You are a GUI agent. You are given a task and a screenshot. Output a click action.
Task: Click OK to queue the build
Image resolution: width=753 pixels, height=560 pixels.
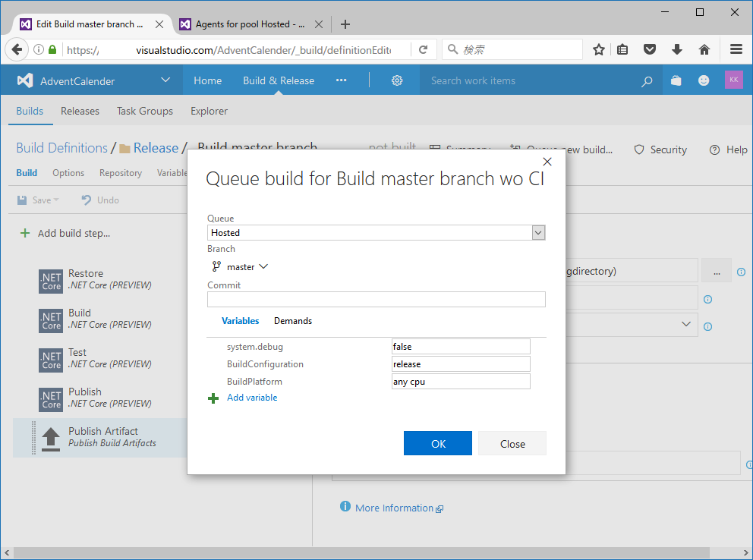pos(437,443)
